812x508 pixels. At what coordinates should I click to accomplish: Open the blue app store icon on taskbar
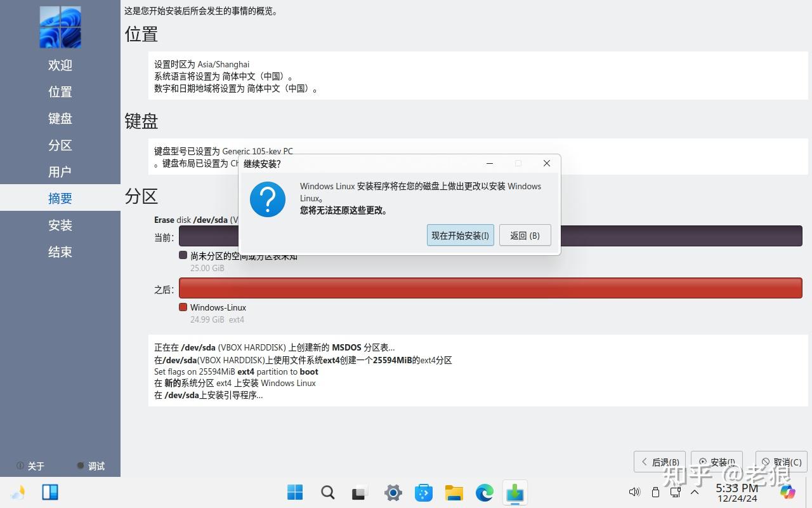(423, 492)
